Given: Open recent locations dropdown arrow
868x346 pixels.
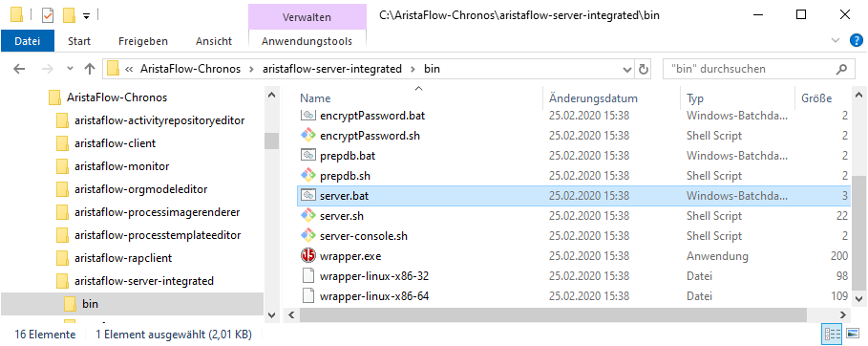Looking at the screenshot, I should click(x=70, y=69).
